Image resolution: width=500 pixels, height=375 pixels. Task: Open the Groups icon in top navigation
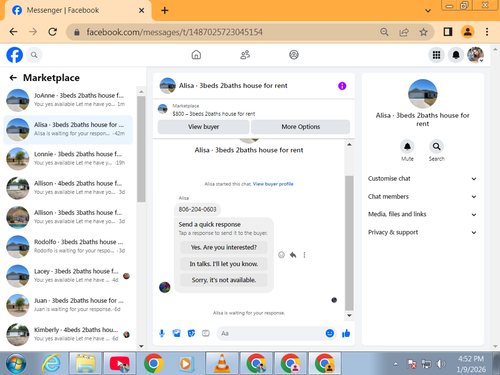coord(294,55)
